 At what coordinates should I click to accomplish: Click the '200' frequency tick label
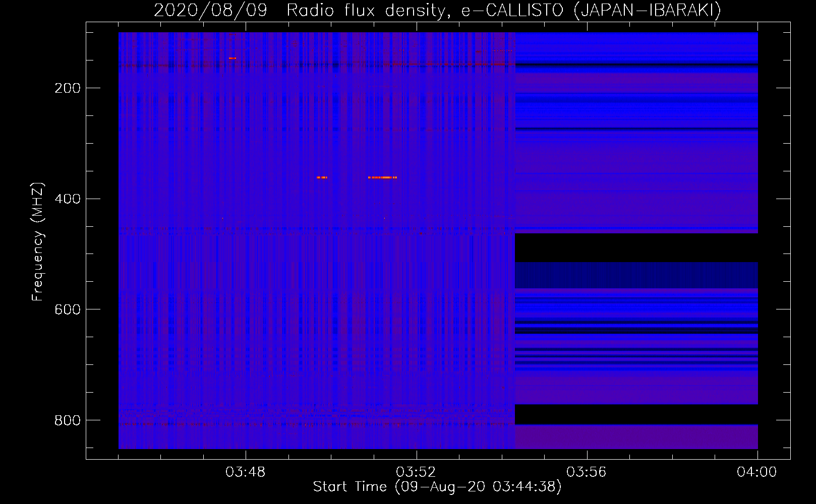(x=68, y=88)
